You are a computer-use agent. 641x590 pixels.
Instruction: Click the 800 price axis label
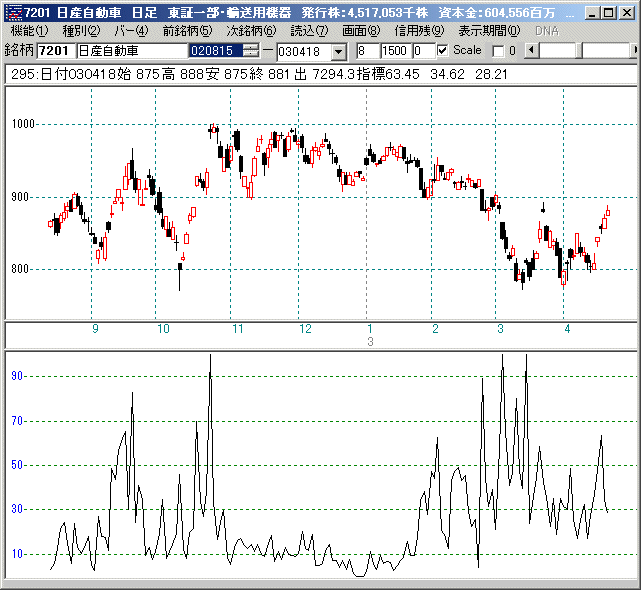(x=20, y=269)
